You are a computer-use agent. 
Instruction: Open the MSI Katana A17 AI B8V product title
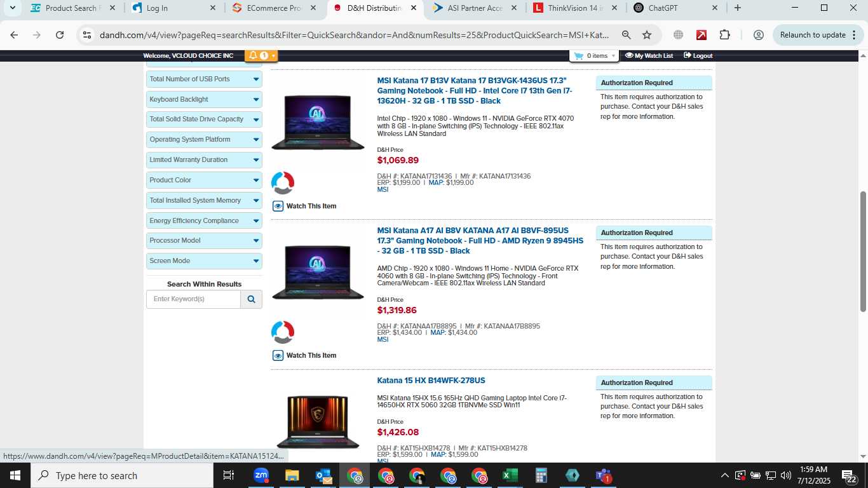coord(480,241)
